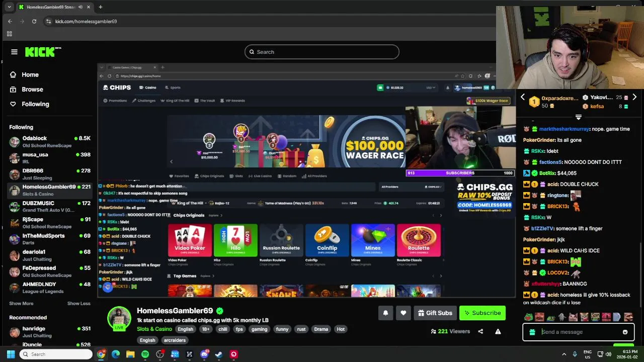This screenshot has width=644, height=362.
Task: Open FeDepressed channel in Following list
Action: click(x=49, y=271)
